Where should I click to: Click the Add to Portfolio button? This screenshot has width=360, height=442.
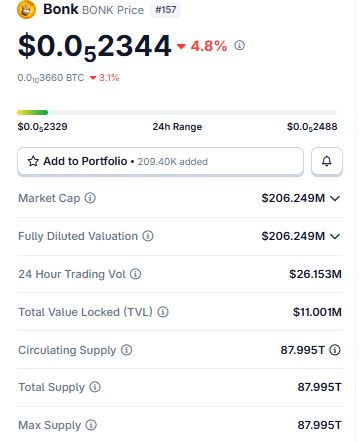click(x=160, y=161)
